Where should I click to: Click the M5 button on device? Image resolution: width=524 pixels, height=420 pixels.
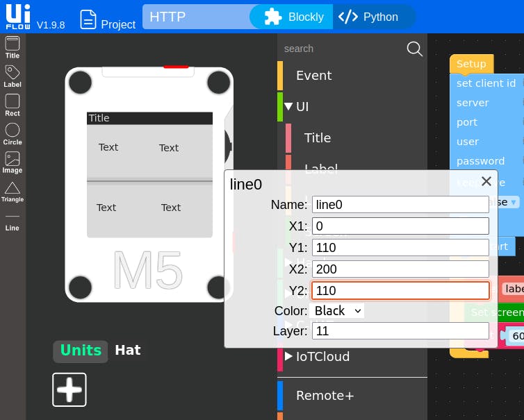[148, 270]
